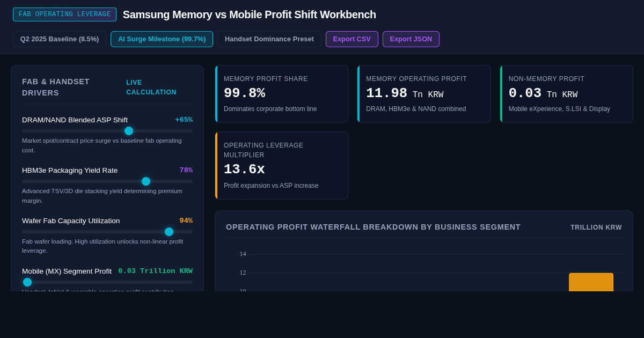Click the HBM3e Packaging Yield Rate slider handle
644x338 pixels.
pyautogui.click(x=146, y=181)
